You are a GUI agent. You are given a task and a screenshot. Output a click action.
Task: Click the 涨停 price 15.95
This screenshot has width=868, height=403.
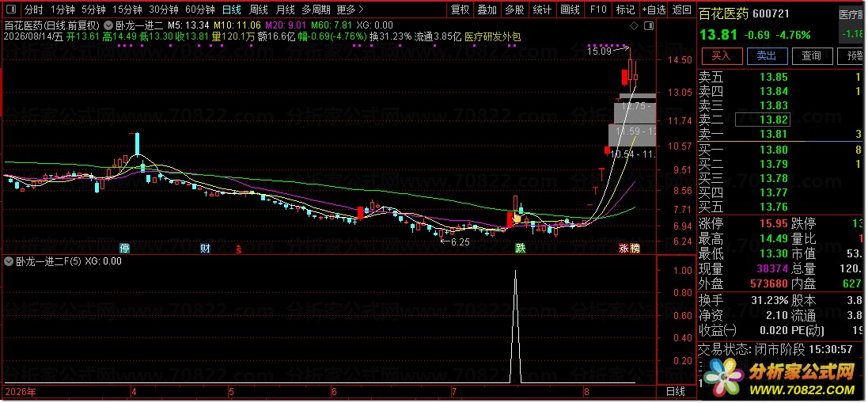pyautogui.click(x=773, y=223)
